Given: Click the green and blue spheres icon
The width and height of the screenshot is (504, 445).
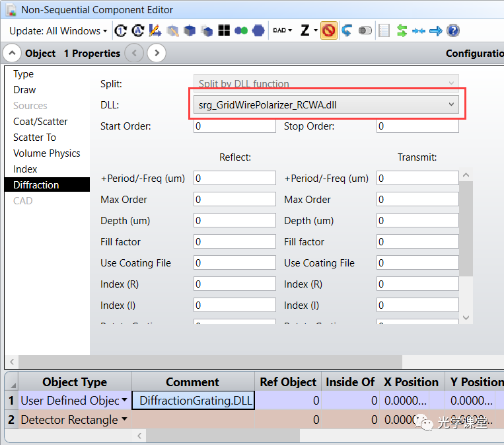Looking at the screenshot, I should coord(240,30).
